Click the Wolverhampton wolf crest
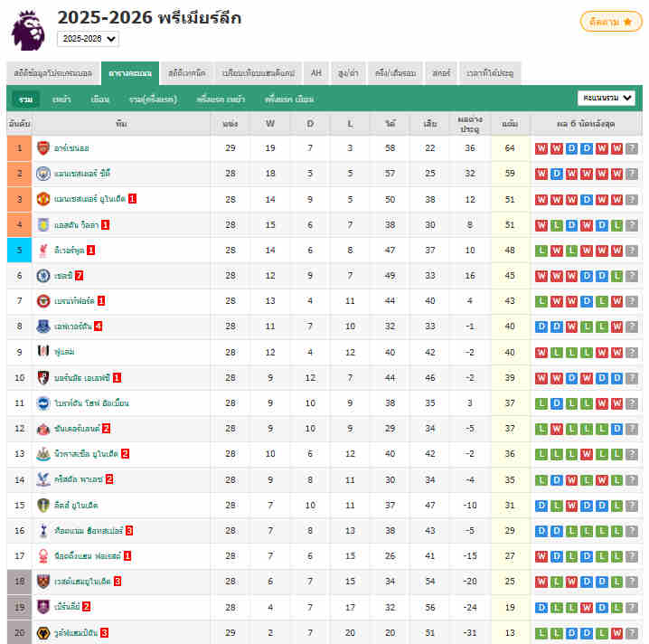The image size is (649, 644). coord(43,633)
